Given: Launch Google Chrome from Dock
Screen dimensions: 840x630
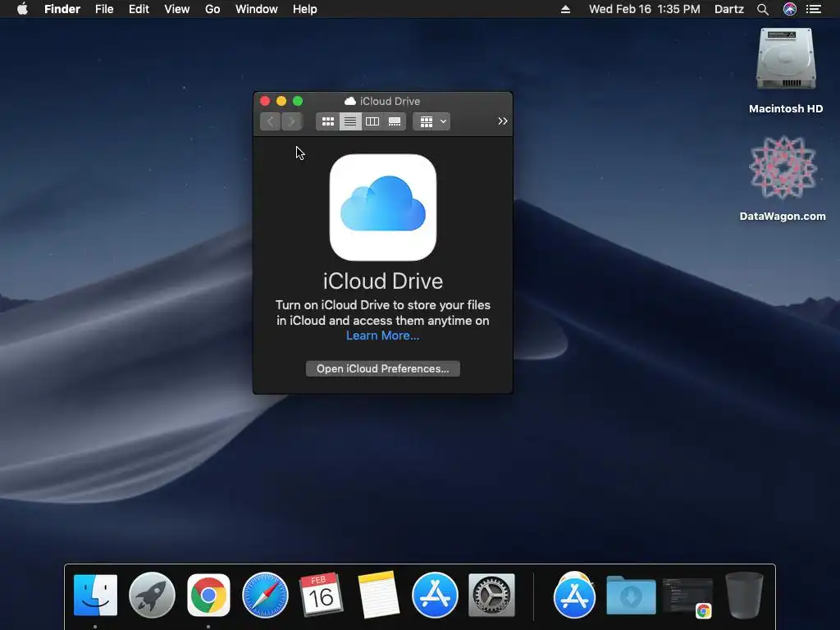Looking at the screenshot, I should point(208,596).
